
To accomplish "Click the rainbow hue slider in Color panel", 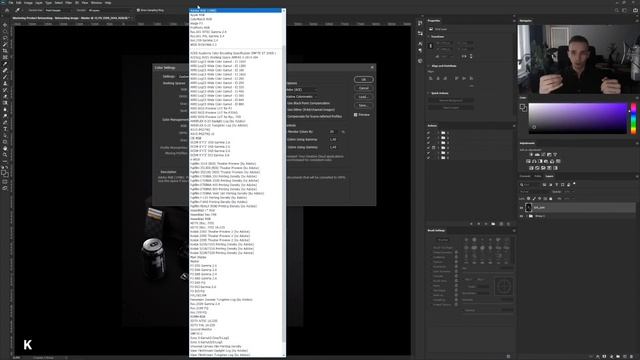I will click(x=633, y=119).
